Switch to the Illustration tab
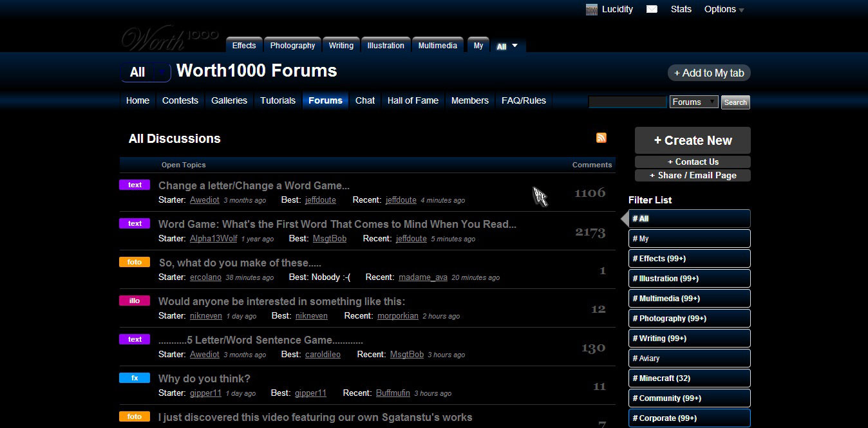This screenshot has height=428, width=868. pos(386,45)
